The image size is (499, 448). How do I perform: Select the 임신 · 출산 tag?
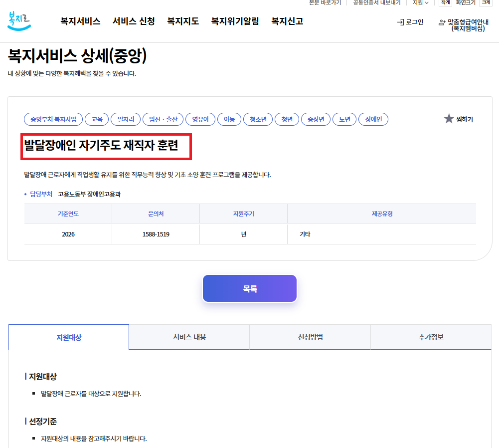click(163, 119)
